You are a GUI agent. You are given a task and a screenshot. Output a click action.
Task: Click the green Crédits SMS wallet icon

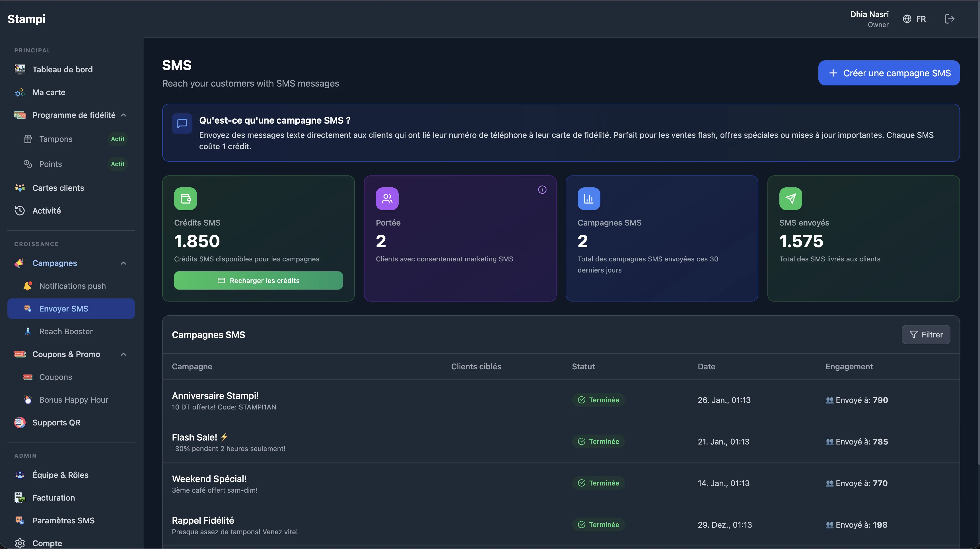tap(185, 199)
